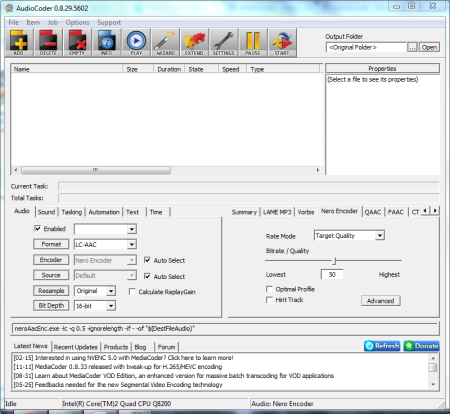Open the EXTEND toolbar icon
The width and height of the screenshot is (450, 414).
tap(194, 43)
